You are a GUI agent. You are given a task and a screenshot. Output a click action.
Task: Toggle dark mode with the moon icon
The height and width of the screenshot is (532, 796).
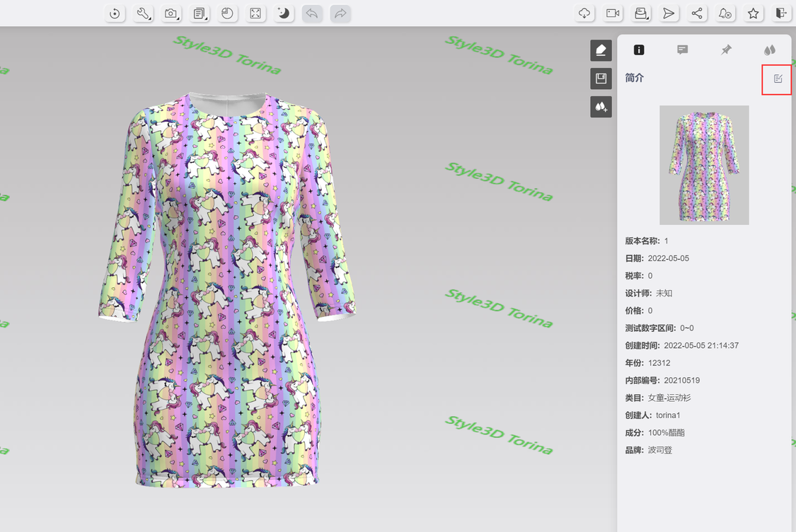coord(284,13)
